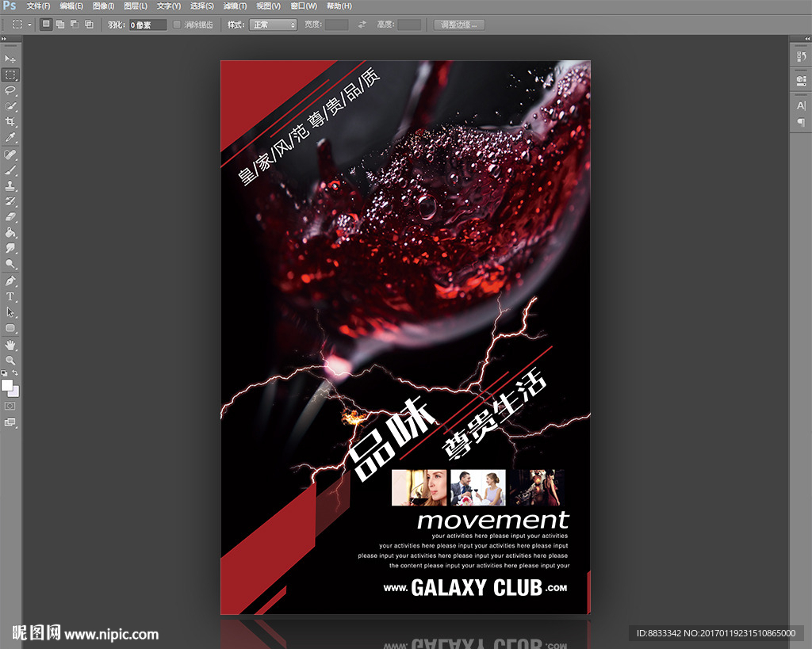
Task: Select the Clone Stamp tool
Action: click(x=10, y=185)
